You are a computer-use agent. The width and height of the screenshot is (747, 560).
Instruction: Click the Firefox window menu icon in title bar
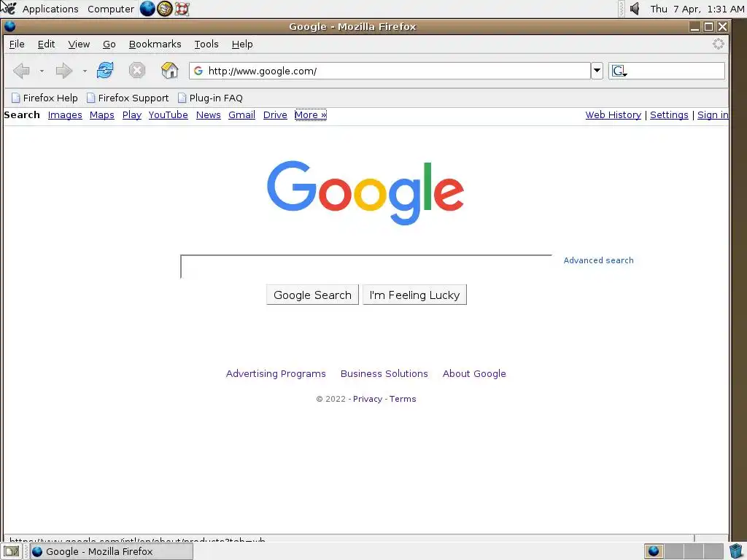[10, 27]
